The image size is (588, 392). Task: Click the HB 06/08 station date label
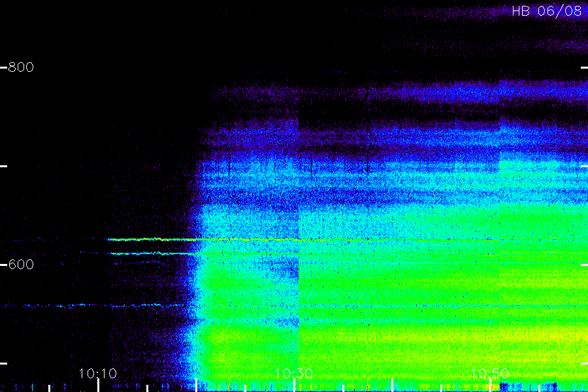tap(547, 11)
